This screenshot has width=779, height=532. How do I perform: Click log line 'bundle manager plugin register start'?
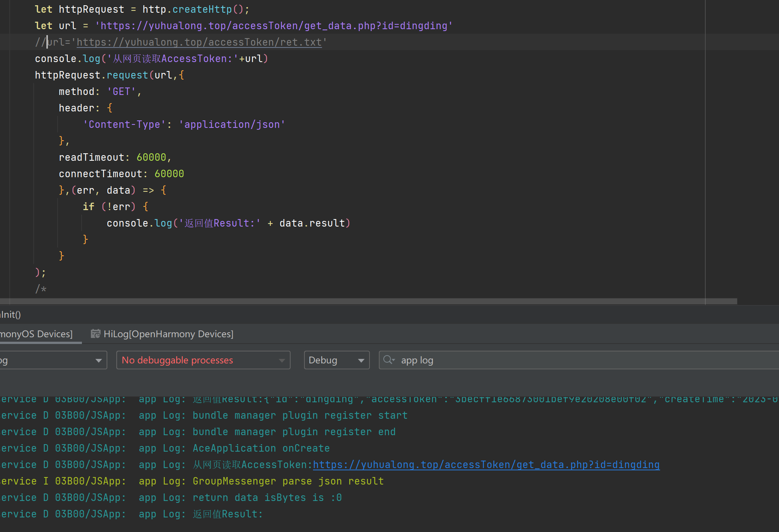[300, 415]
